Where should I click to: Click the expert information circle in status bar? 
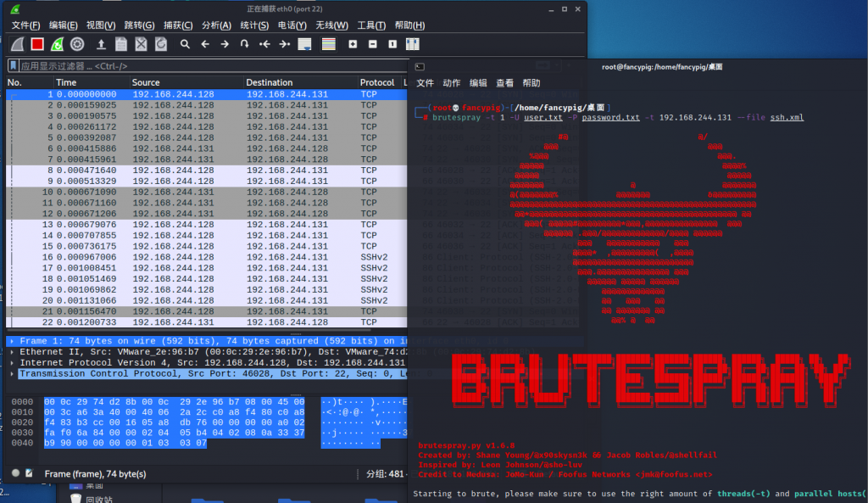point(15,473)
